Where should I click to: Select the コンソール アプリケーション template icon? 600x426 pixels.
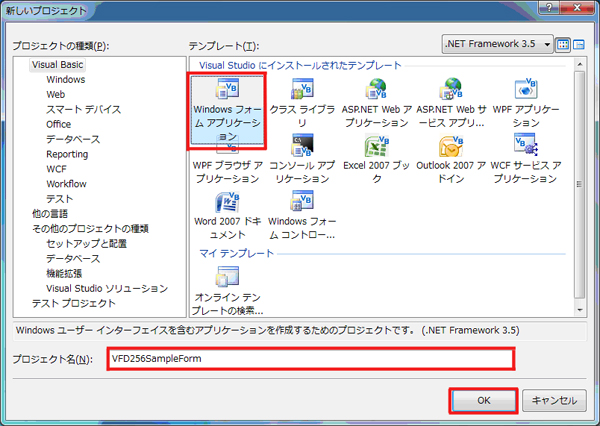(x=302, y=145)
